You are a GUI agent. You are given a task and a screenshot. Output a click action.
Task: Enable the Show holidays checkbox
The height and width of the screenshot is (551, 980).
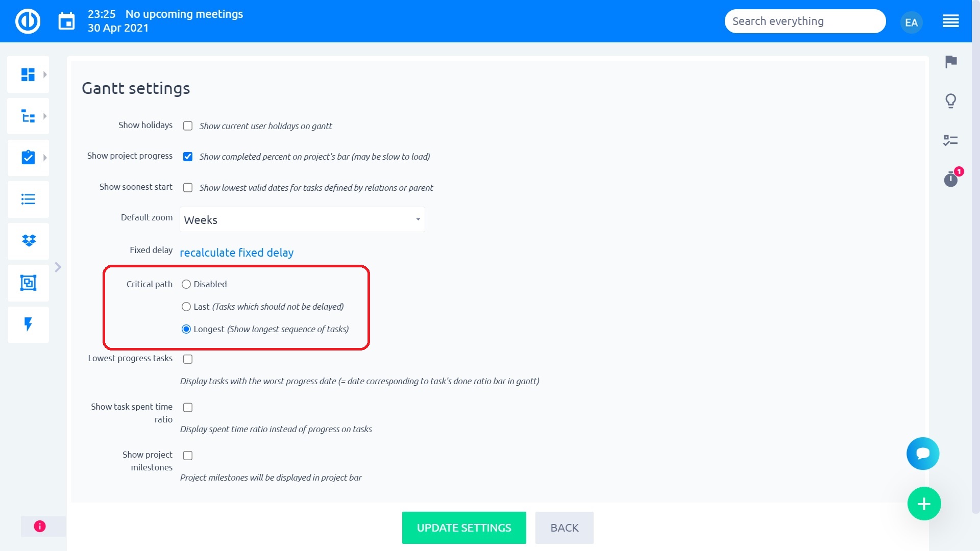pos(188,126)
